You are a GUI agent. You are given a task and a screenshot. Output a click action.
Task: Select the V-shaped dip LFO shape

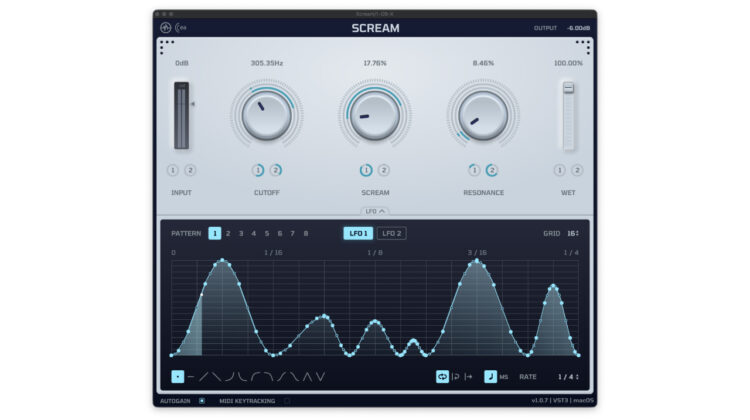(320, 377)
